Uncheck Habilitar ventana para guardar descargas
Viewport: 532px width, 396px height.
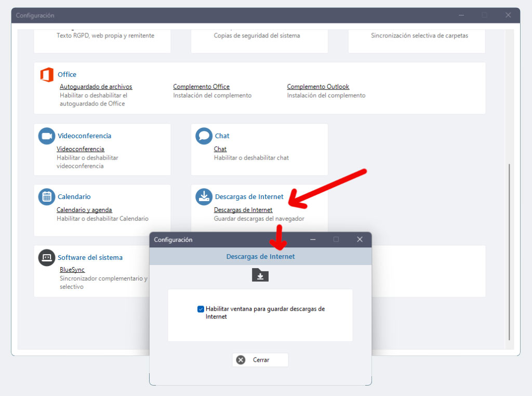pyautogui.click(x=201, y=309)
